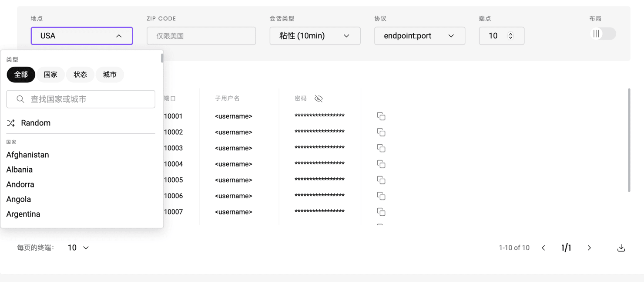Viewport: 644px width, 282px height.
Task: Toggle the 布局 layout switch
Action: [603, 34]
